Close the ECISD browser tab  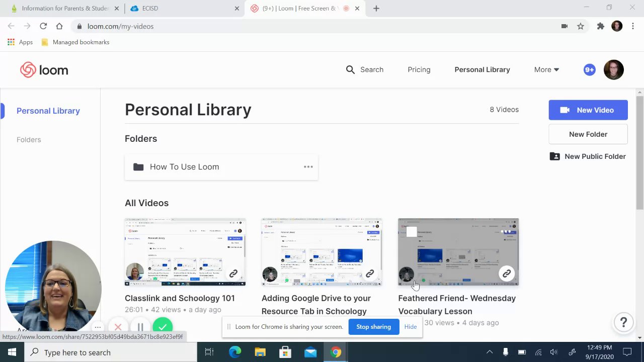[x=237, y=8]
